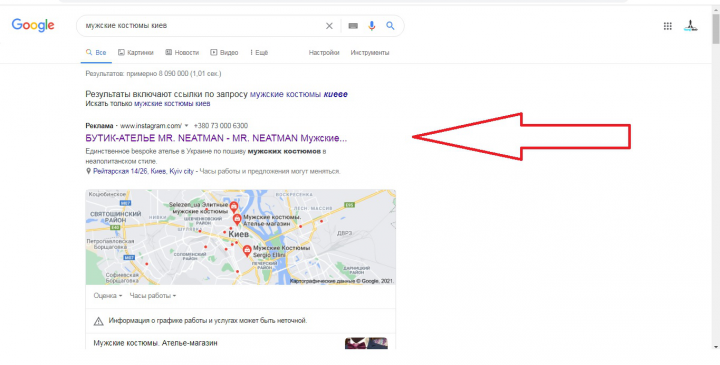Click the ad phone number +380 73 000 6300
The height and width of the screenshot is (365, 720).
click(221, 126)
